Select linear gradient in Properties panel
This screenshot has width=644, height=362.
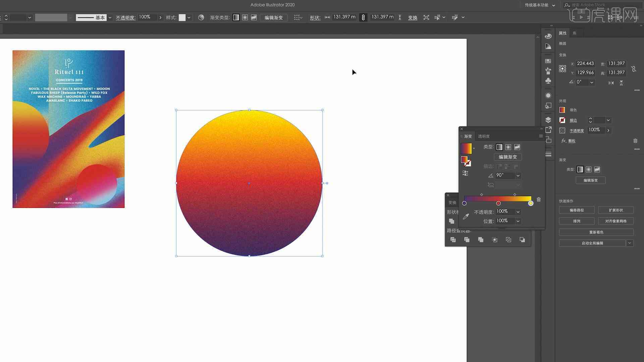pos(580,170)
